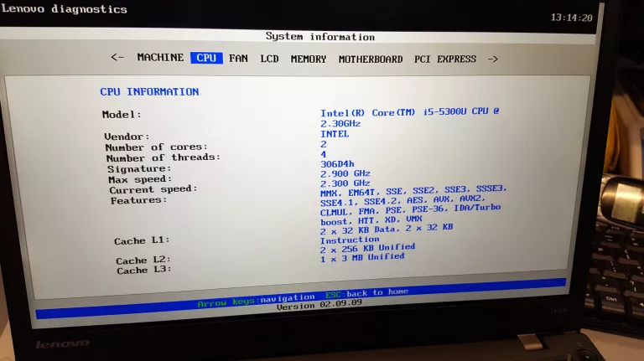Click the right arrow after PCI EXPRESS
The height and width of the screenshot is (361, 644).
tap(493, 59)
